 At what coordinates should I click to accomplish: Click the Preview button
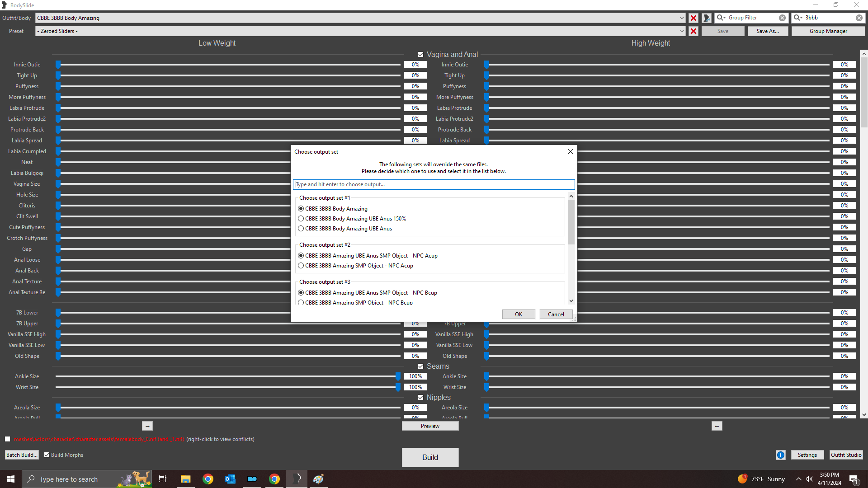[x=430, y=426]
